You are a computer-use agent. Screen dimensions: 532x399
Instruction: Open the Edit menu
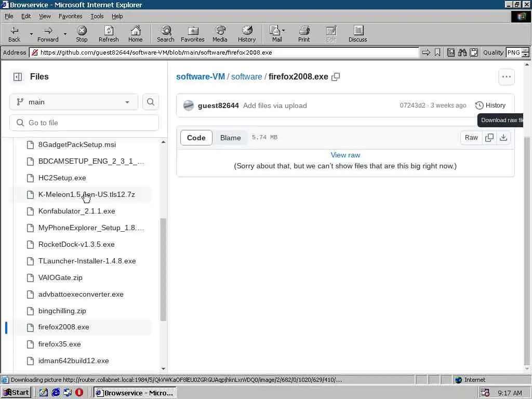tap(26, 16)
